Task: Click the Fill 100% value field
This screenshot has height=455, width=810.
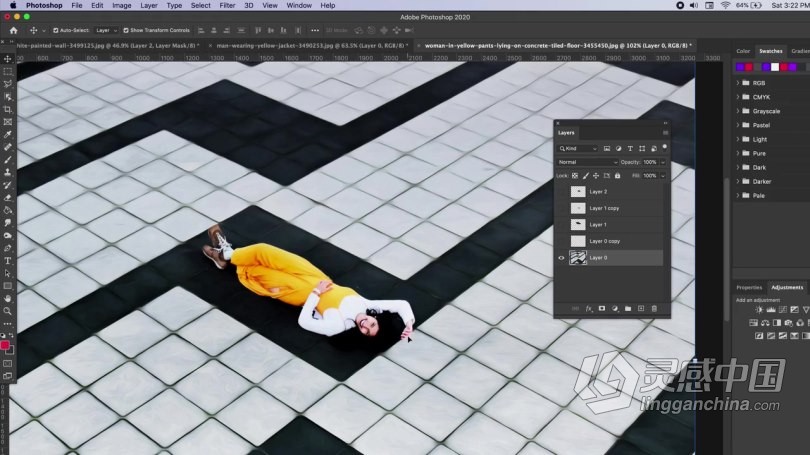Action: click(x=650, y=176)
